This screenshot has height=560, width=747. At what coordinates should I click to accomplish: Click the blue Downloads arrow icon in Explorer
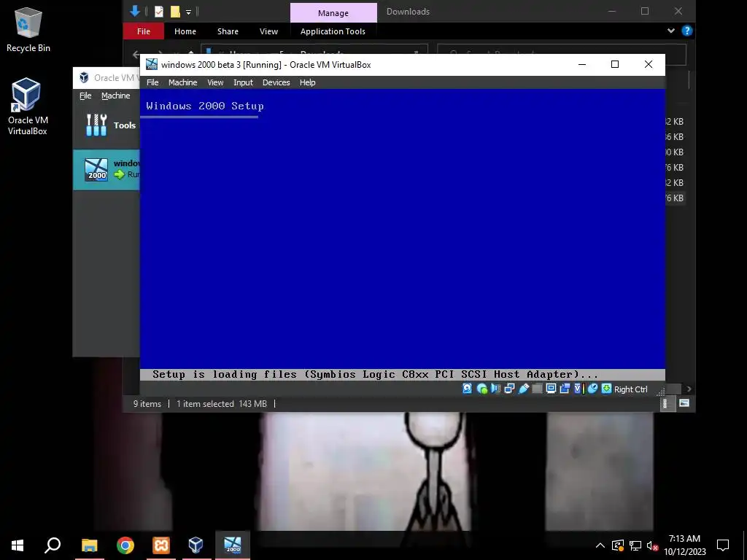tap(135, 11)
